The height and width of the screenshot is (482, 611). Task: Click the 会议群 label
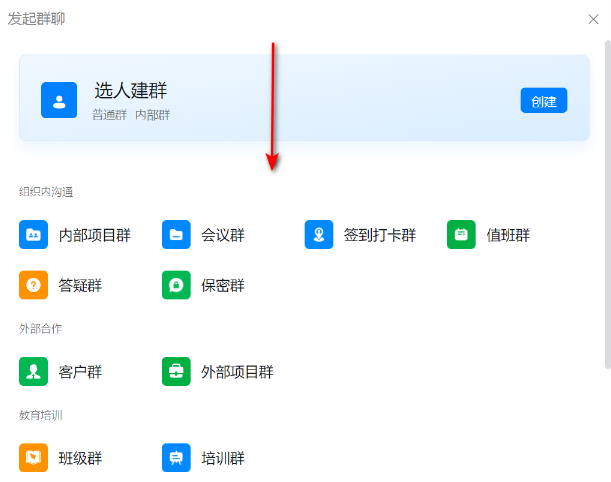click(x=223, y=235)
